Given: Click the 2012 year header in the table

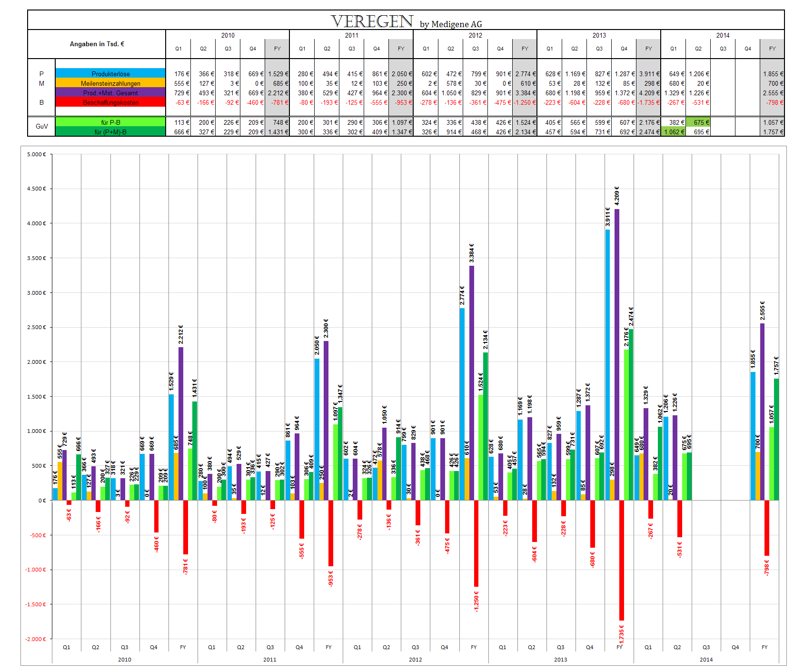Looking at the screenshot, I should (x=476, y=35).
